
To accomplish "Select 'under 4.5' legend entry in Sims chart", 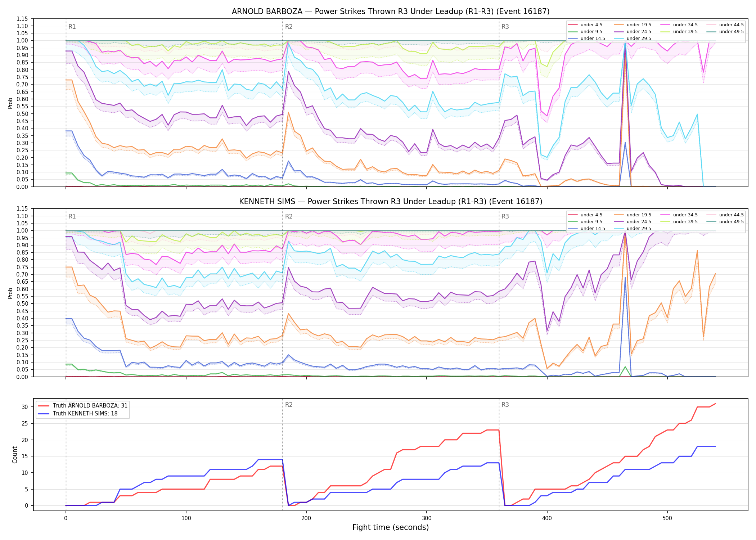I will (585, 215).
